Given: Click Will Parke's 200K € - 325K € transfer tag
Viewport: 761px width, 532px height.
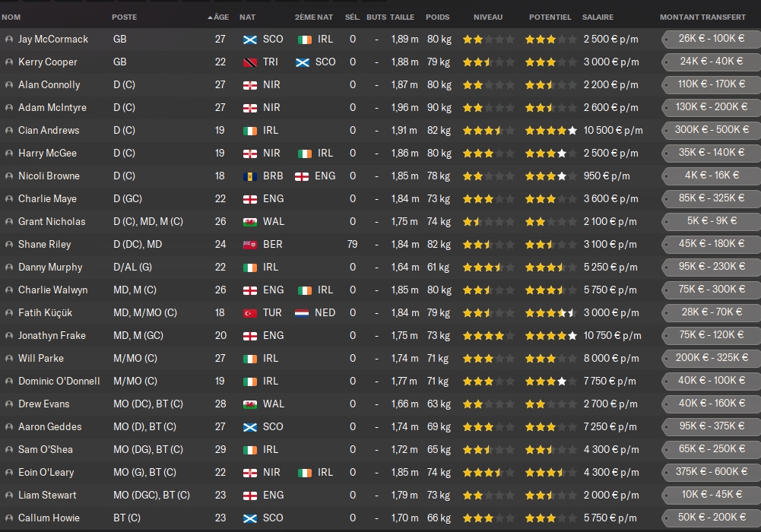Looking at the screenshot, I should point(711,358).
